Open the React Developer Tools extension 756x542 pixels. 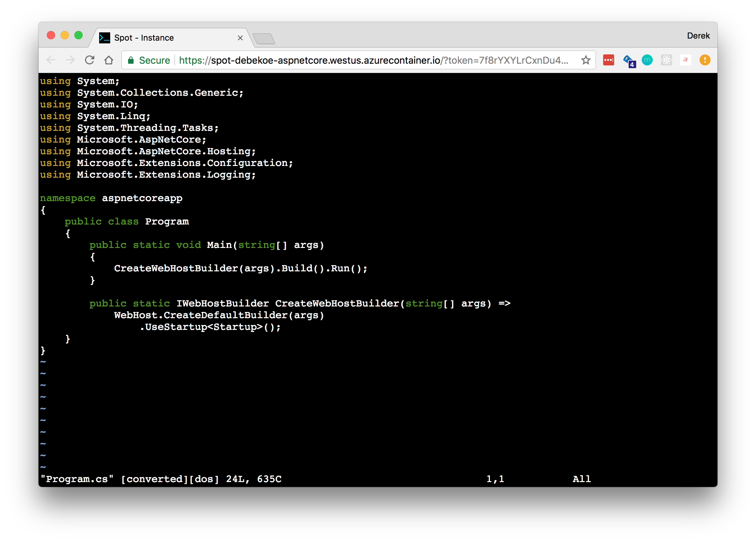(x=666, y=60)
